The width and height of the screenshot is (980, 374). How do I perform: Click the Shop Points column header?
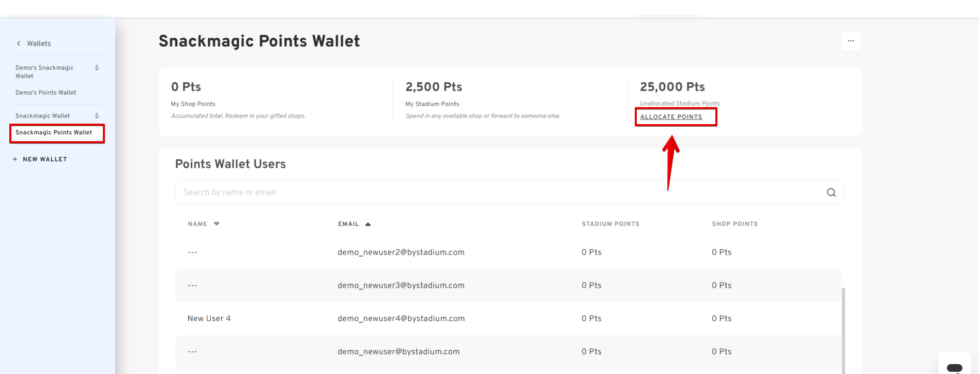[x=734, y=224]
